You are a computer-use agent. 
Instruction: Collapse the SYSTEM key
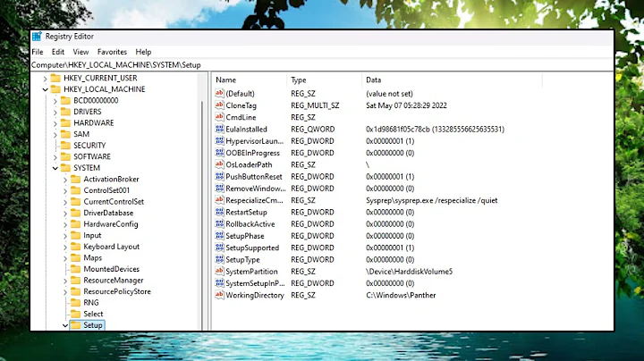[55, 168]
